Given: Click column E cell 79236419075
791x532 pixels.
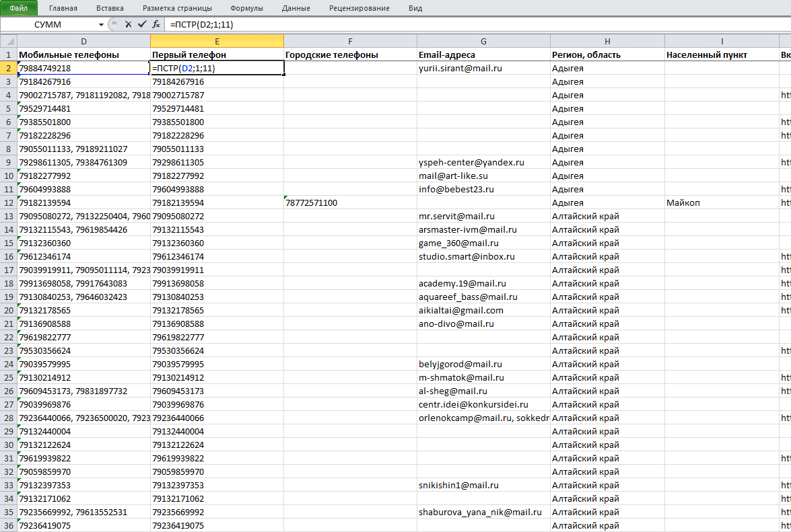Looking at the screenshot, I should click(x=217, y=525).
